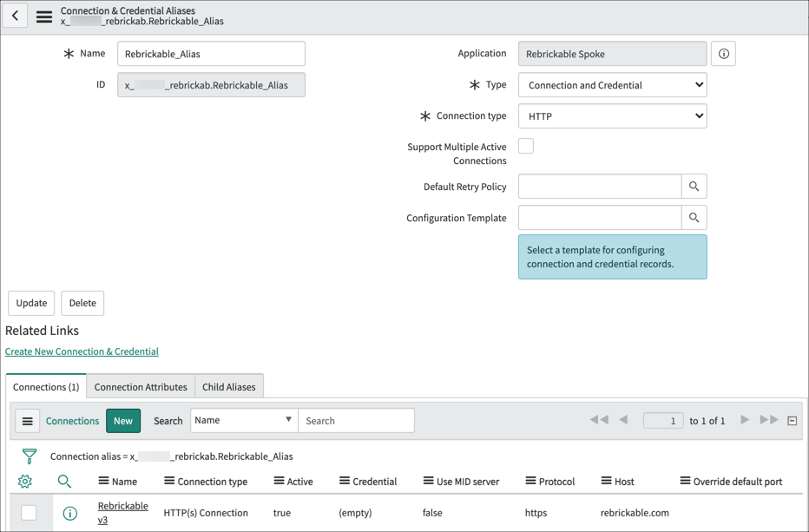Click the '(empty)' credential cell

355,513
